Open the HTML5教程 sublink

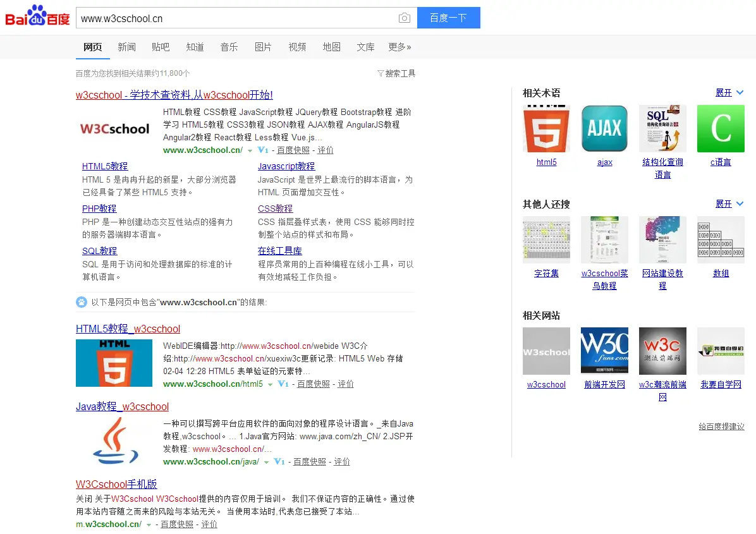(105, 166)
